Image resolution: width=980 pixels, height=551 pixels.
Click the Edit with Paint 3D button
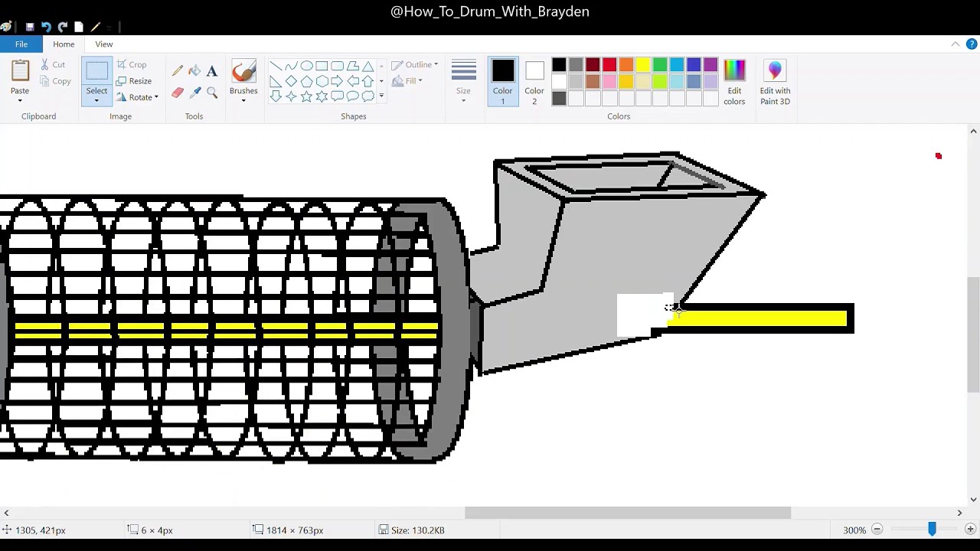tap(775, 83)
